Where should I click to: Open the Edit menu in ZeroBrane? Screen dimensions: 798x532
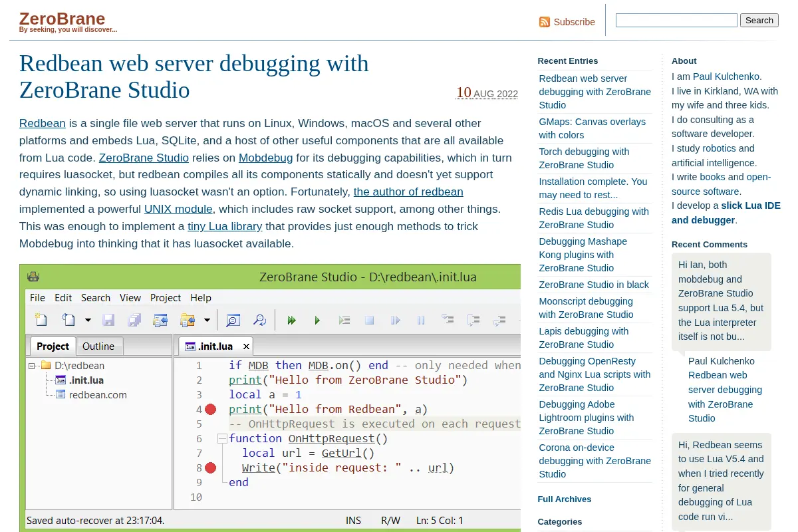coord(63,297)
